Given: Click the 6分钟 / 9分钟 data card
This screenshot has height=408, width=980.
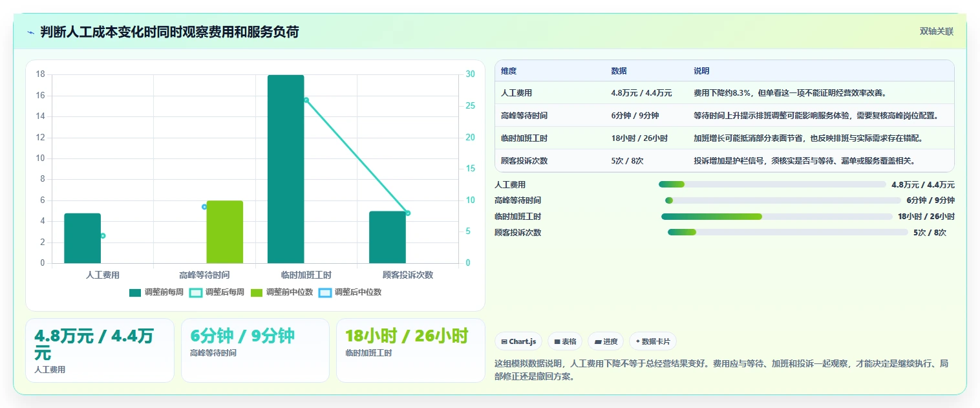Looking at the screenshot, I should click(255, 350).
